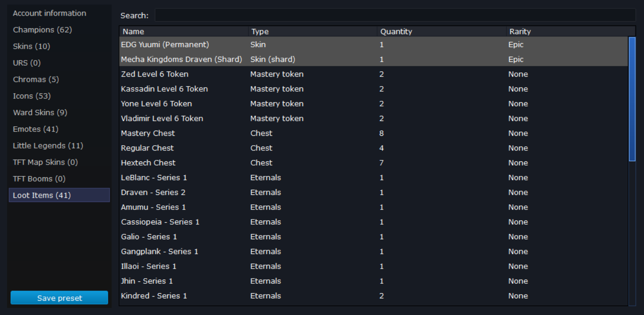
Task: Click None rarity in Jhin row
Action: (518, 281)
